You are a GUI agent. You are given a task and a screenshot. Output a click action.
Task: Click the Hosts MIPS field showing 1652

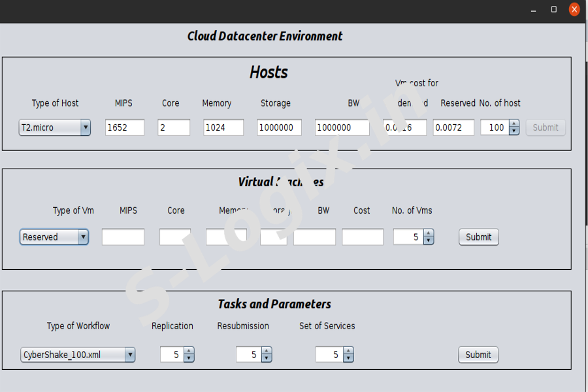click(125, 127)
